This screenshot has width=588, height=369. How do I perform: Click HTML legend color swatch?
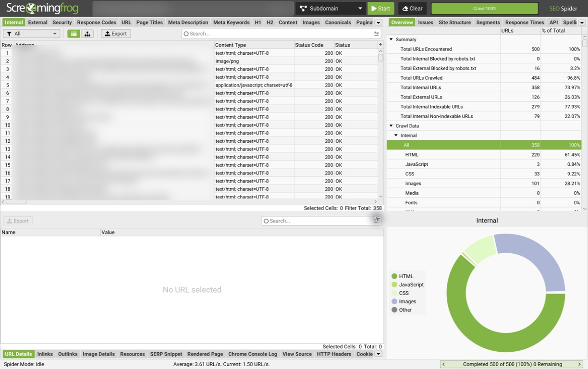[394, 276]
